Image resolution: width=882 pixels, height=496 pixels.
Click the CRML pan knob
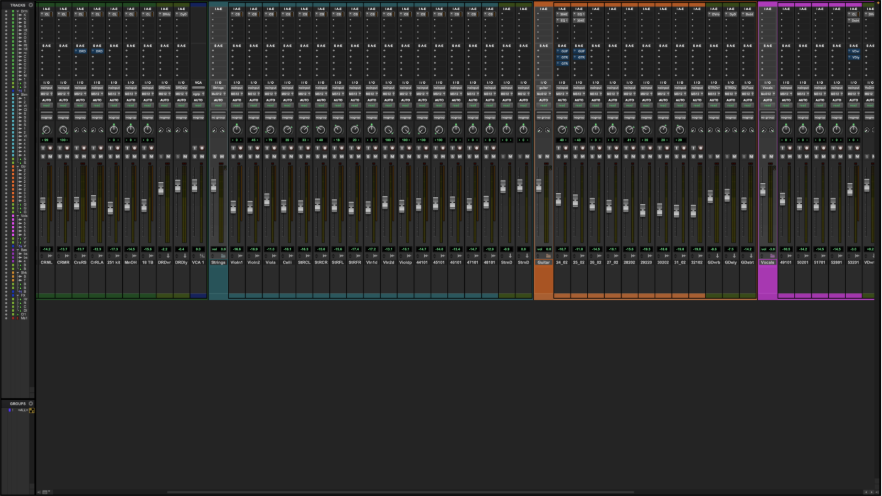pos(46,130)
